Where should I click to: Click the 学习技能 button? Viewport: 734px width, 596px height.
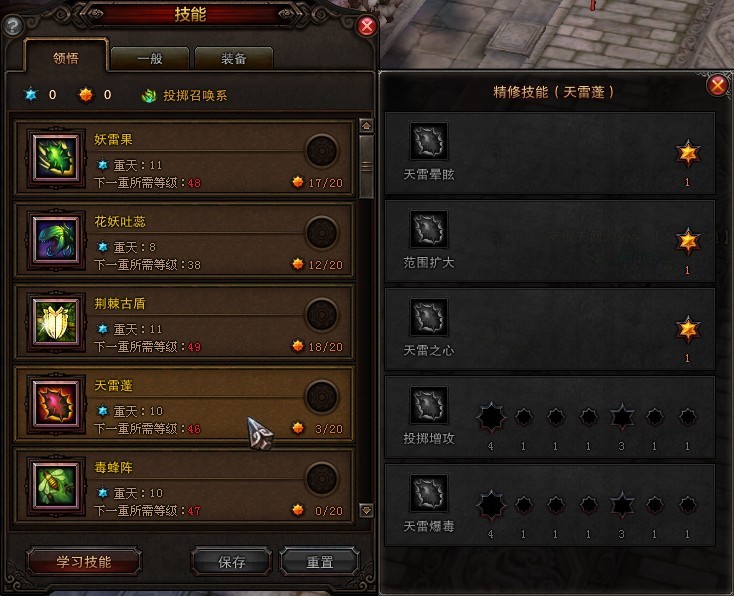click(84, 562)
